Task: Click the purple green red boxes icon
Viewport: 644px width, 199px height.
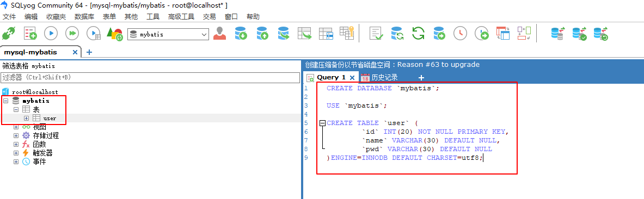Action: [x=524, y=33]
